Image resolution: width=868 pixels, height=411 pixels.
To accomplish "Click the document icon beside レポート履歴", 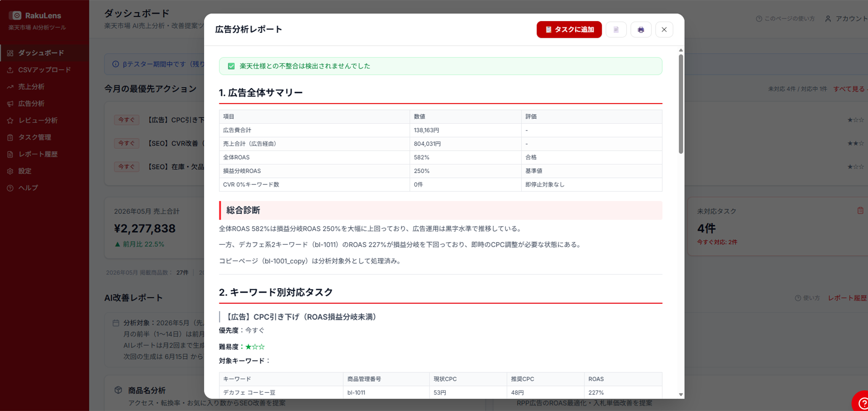I will click(x=10, y=155).
